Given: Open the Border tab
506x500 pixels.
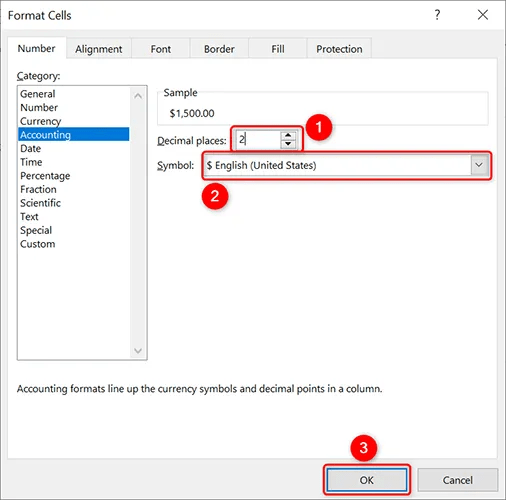Looking at the screenshot, I should 219,49.
